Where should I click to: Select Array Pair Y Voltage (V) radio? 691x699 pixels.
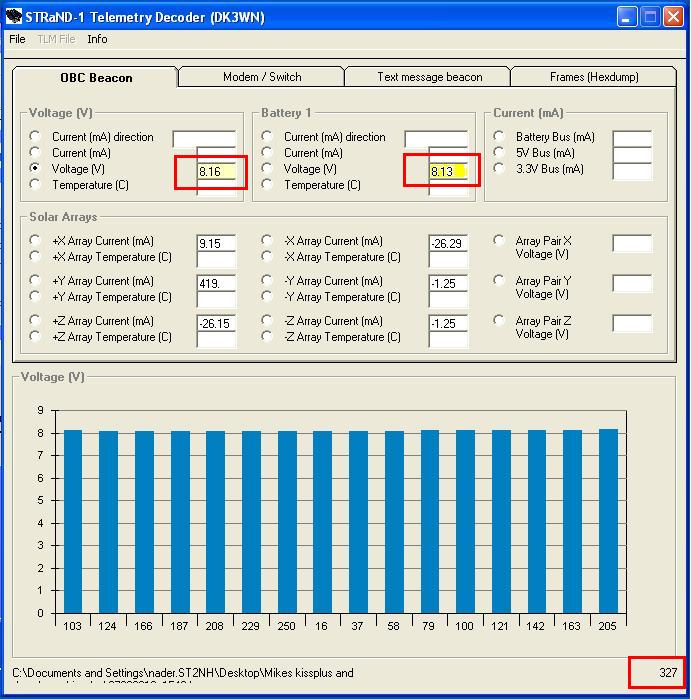click(498, 280)
